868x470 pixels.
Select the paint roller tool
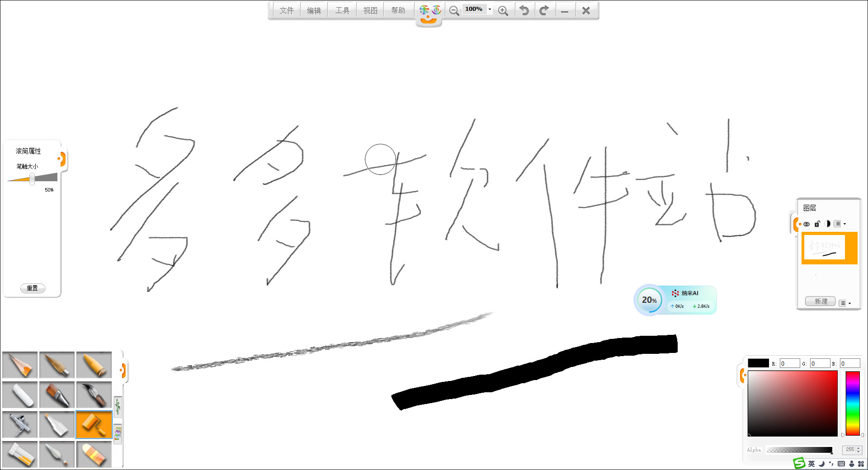[x=94, y=424]
